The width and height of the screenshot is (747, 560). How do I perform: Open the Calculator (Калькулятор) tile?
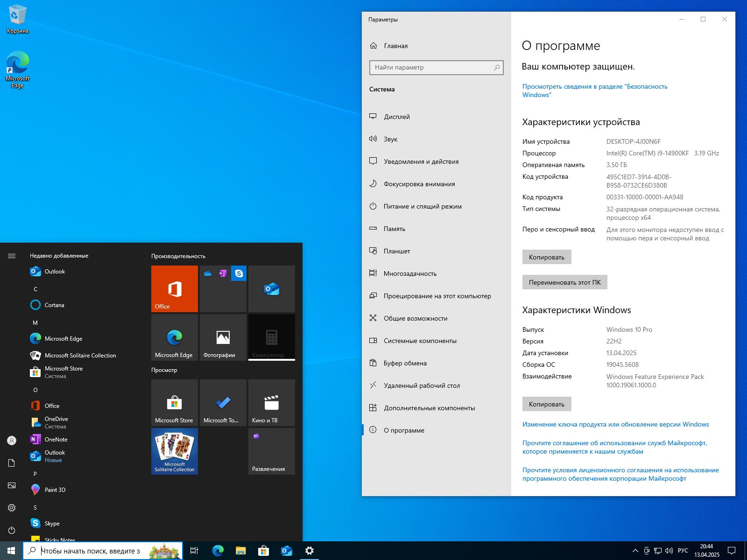tap(272, 337)
